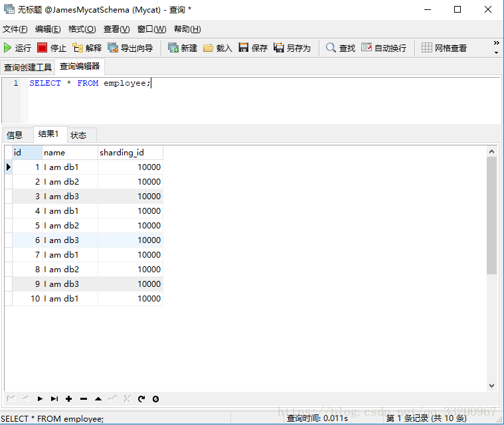Refresh results using the bottom refresh icon
This screenshot has width=504, height=425.
(x=141, y=399)
